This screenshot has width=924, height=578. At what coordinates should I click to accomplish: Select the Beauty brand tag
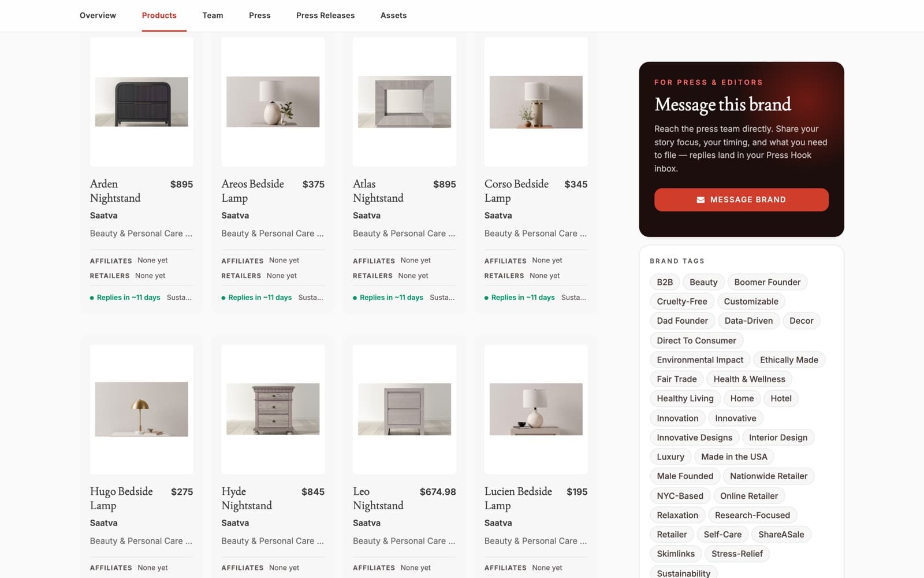coord(703,282)
